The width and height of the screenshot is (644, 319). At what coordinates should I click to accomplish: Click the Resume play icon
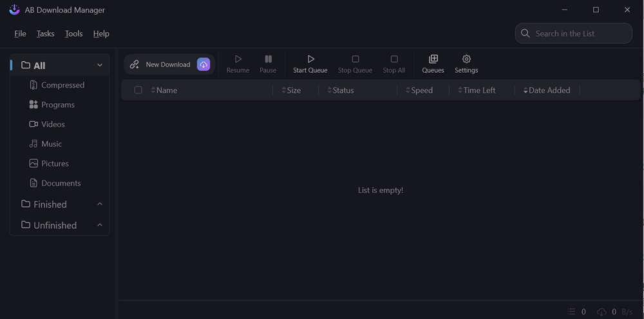(x=238, y=59)
